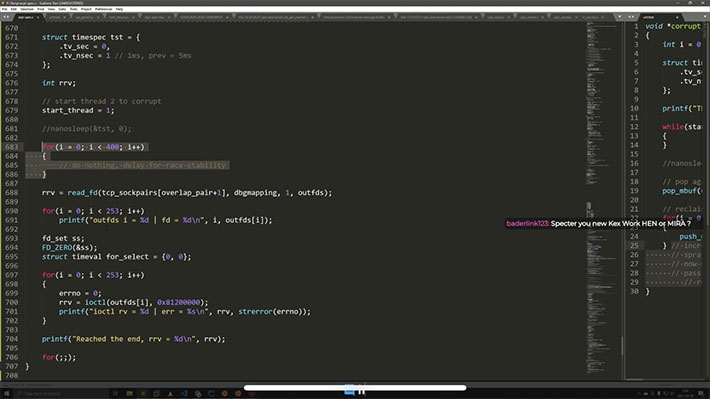Image resolution: width=710 pixels, height=399 pixels.
Task: Click on 'FD_ZERO(&ss);' line
Action: pyautogui.click(x=69, y=247)
